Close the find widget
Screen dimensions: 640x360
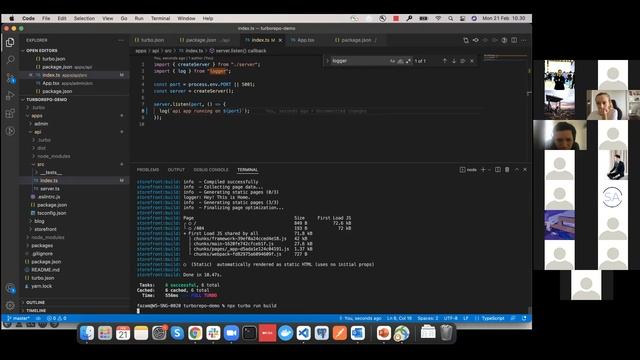[472, 61]
